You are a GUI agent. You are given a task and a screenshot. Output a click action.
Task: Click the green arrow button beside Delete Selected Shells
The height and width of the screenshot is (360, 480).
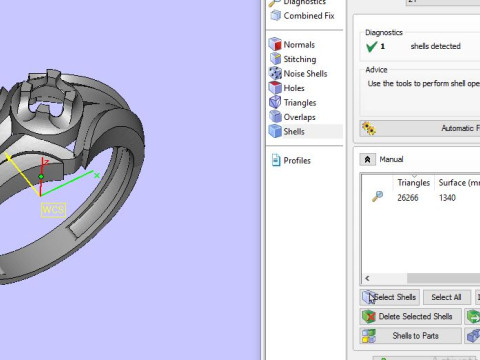pyautogui.click(x=473, y=316)
